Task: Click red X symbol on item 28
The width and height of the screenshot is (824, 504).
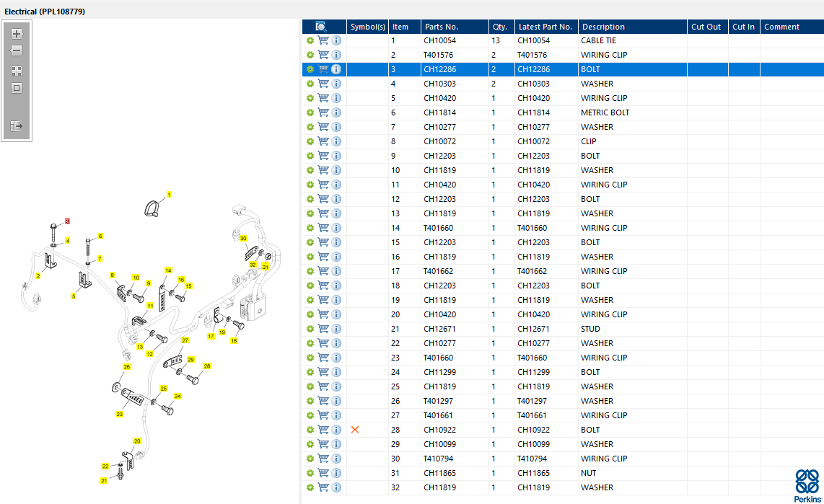Action: 355,430
